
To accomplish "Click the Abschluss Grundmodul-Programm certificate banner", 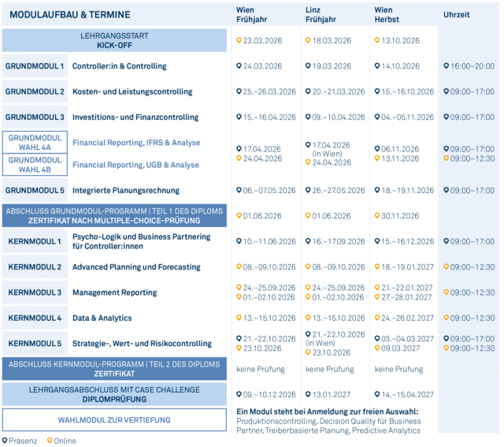I will click(114, 216).
